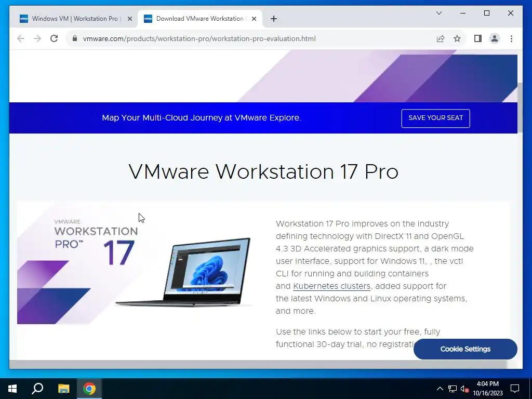This screenshot has height=399, width=532.
Task: Open the Windows Start menu
Action: click(12, 389)
